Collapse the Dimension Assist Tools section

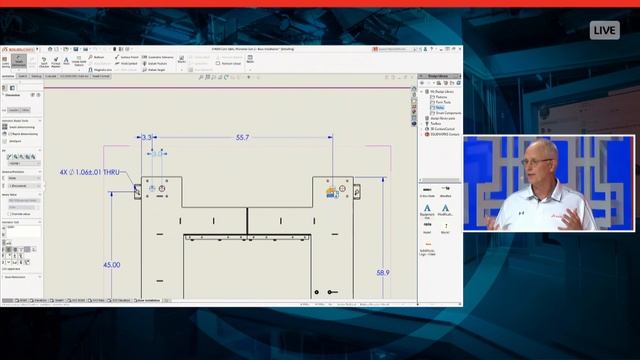tap(40, 121)
